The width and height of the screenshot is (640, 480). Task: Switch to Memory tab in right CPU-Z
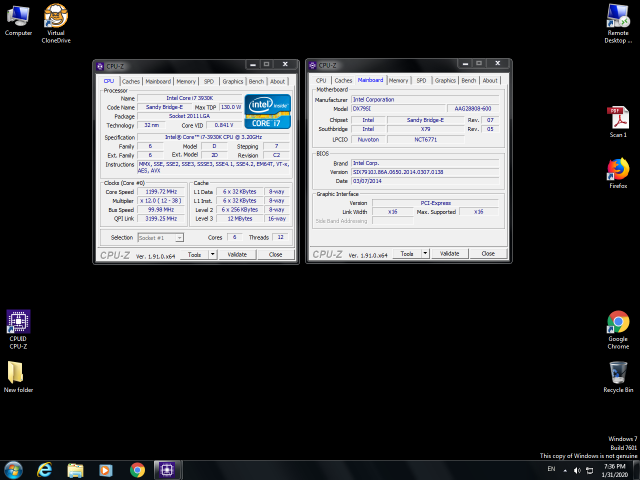click(398, 80)
